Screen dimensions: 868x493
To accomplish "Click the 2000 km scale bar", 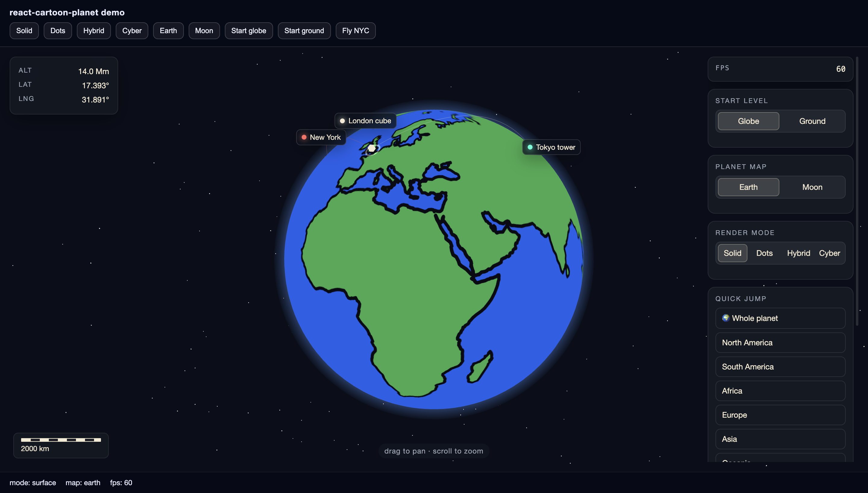I will click(x=61, y=440).
